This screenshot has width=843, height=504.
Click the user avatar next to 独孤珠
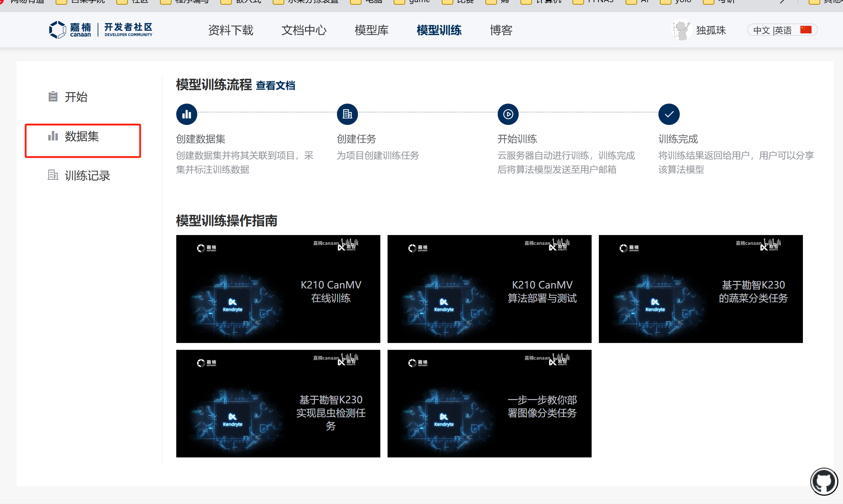click(681, 30)
